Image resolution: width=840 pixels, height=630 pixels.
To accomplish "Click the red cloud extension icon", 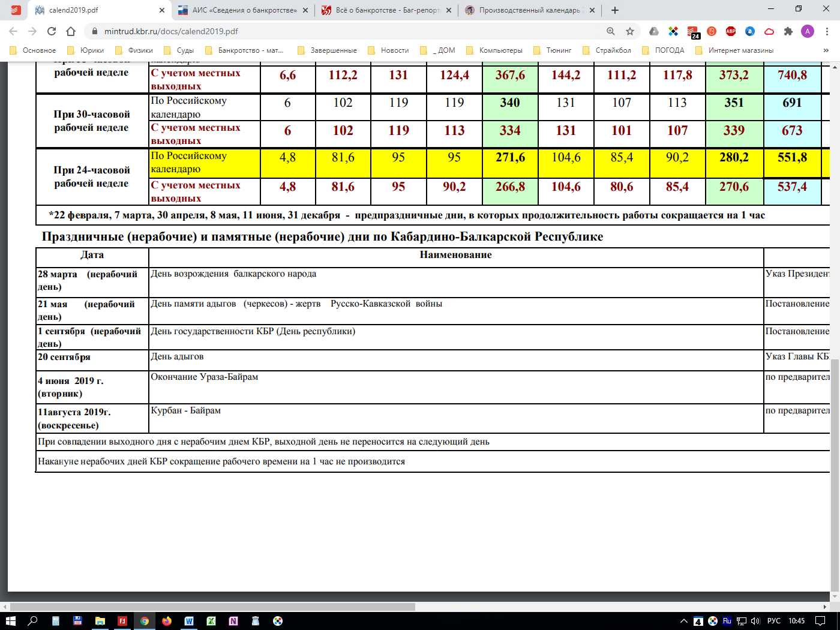I will pos(769,31).
